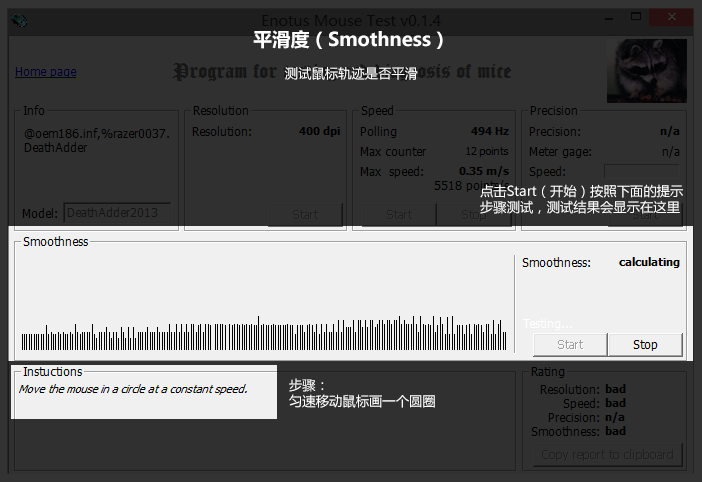Click the instruction text 'Move the mouse in a circle'

coord(133,389)
